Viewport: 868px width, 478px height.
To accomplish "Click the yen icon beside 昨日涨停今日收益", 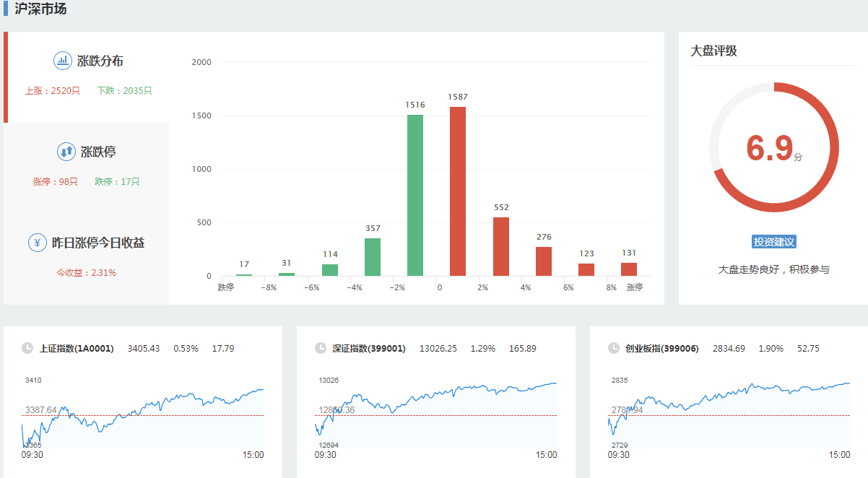I will (x=38, y=243).
